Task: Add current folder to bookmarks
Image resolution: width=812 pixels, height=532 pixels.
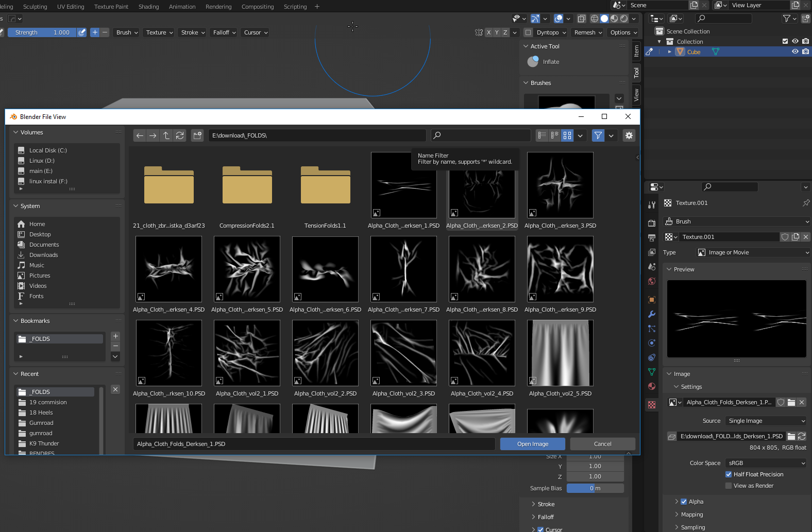Action: pos(115,336)
